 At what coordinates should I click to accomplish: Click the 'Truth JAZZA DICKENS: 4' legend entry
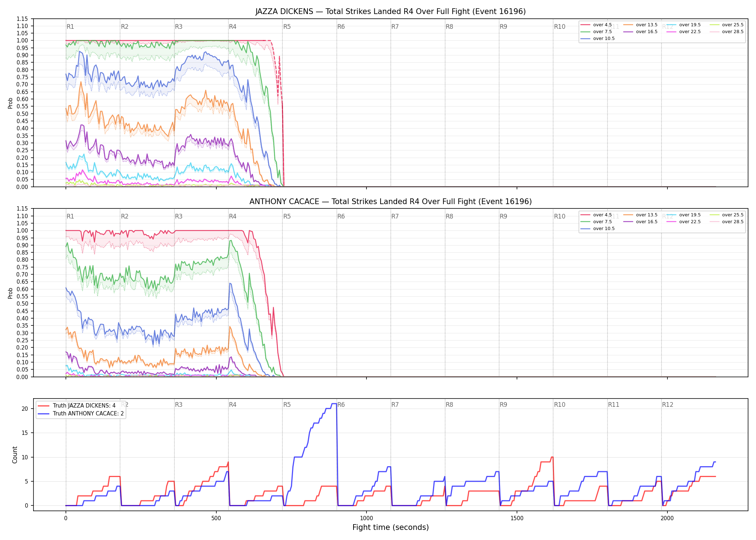point(77,405)
